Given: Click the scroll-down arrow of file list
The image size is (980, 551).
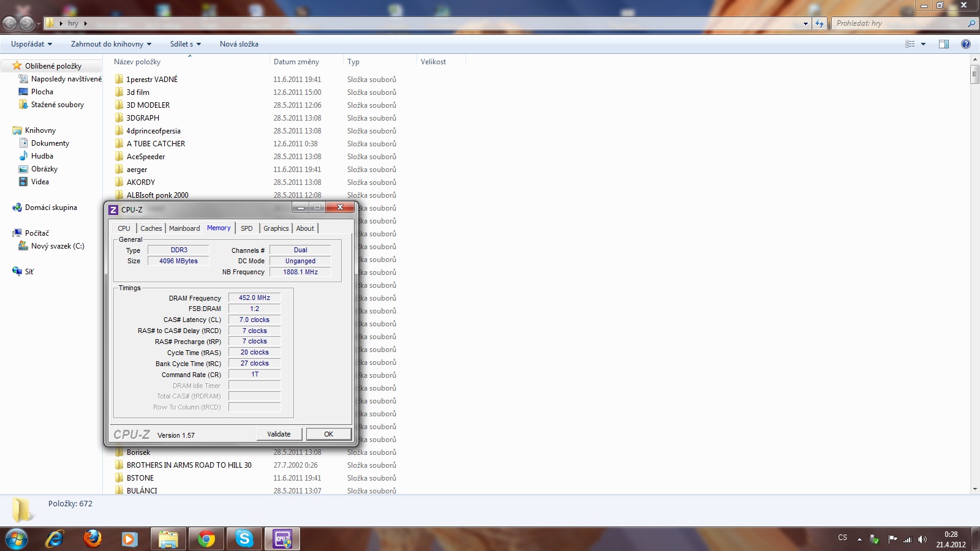Looking at the screenshot, I should pos(974,489).
